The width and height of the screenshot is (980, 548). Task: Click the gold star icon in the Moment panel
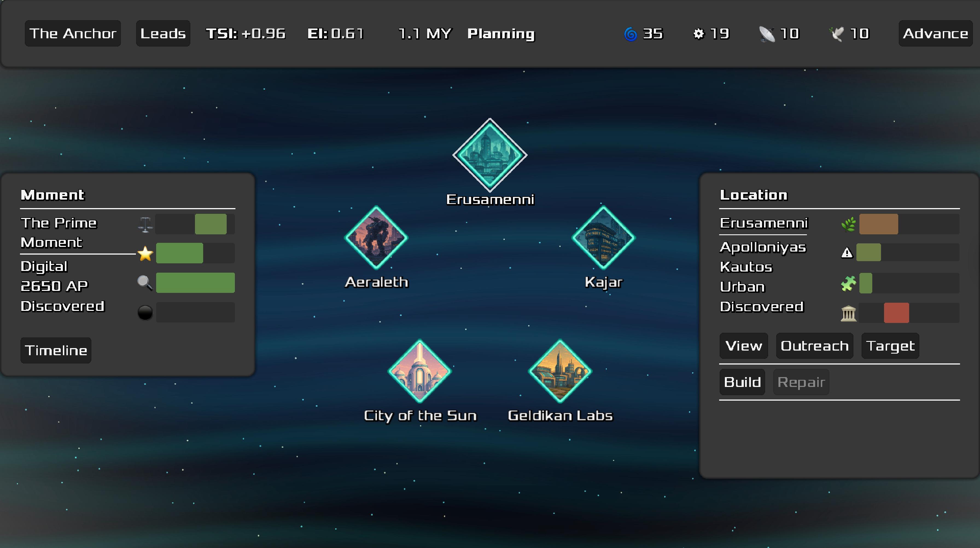tap(145, 253)
